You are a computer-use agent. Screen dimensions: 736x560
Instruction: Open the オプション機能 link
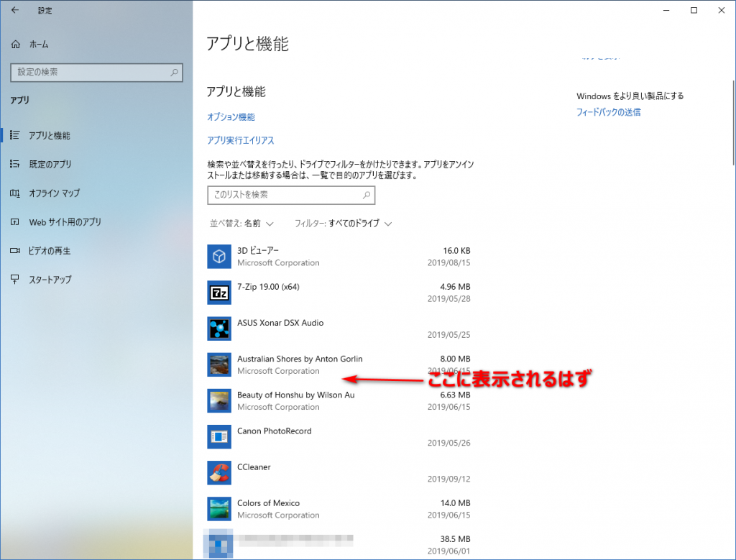click(x=231, y=116)
